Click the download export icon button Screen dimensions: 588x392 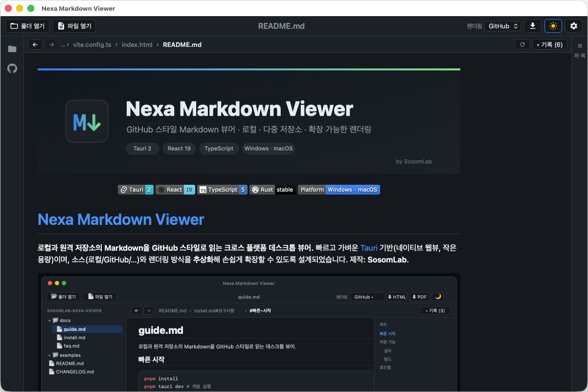click(x=533, y=26)
